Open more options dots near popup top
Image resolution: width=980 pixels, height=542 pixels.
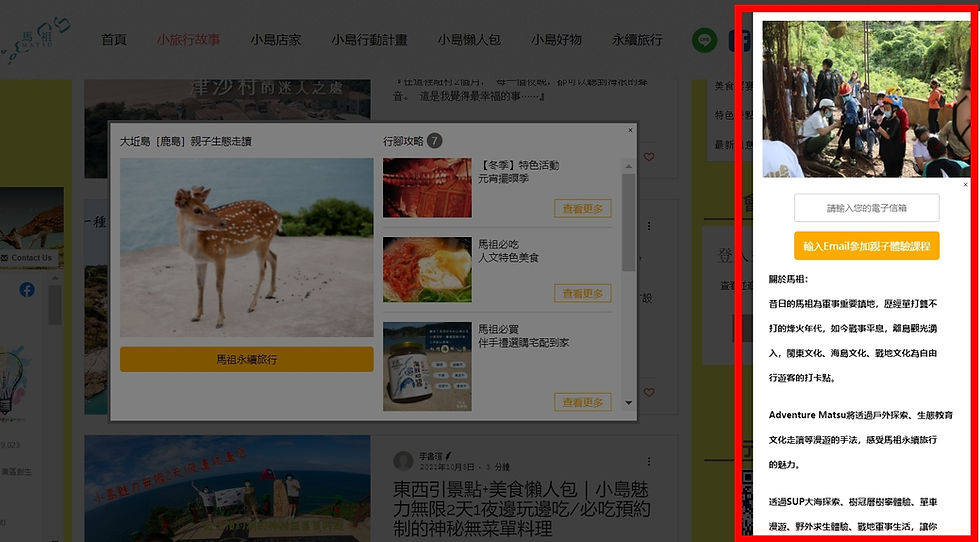point(649,225)
